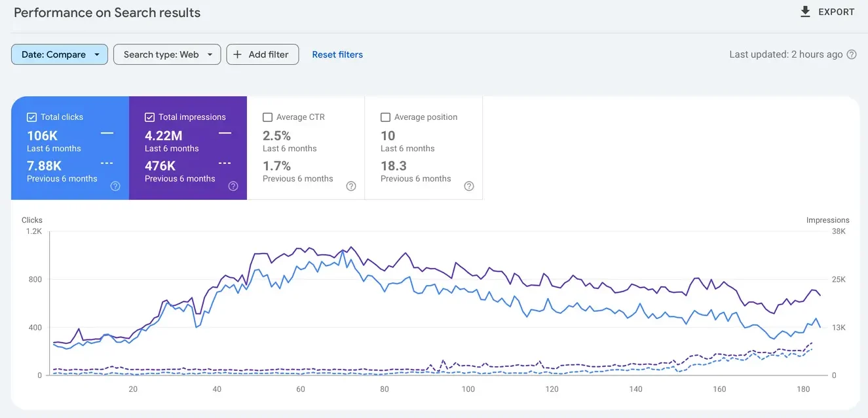The width and height of the screenshot is (868, 418).
Task: Click the 4.22M impressions value
Action: (x=164, y=136)
